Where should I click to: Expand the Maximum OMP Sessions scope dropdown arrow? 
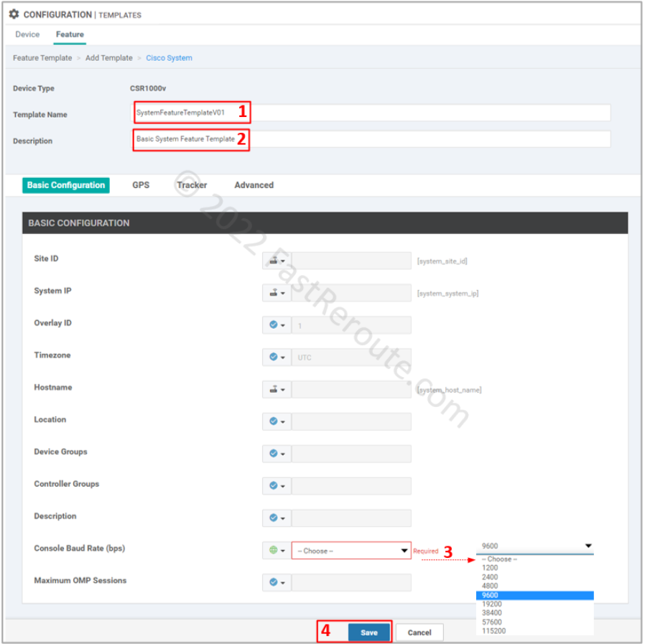point(283,582)
